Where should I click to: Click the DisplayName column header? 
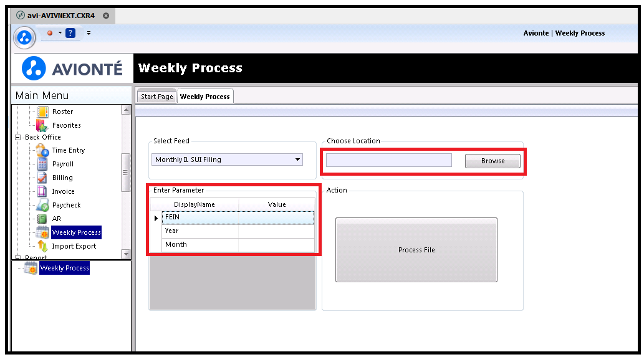(195, 204)
